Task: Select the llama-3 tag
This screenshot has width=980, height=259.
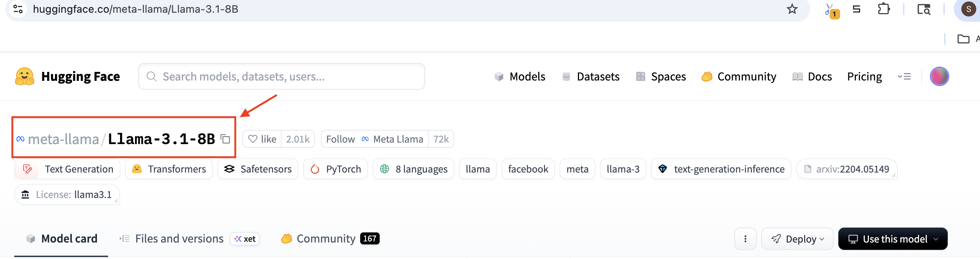Action: tap(623, 169)
